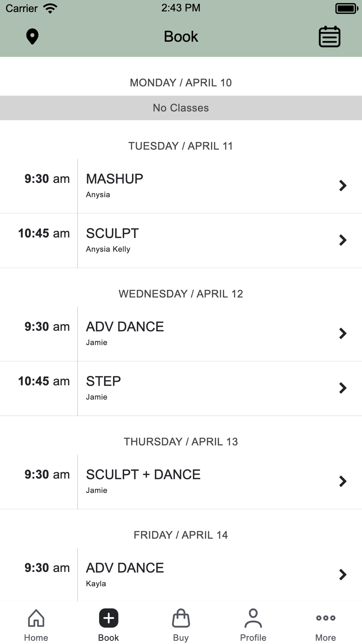Image resolution: width=362 pixels, height=644 pixels.
Task: Tap the Book plus icon
Action: [109, 618]
